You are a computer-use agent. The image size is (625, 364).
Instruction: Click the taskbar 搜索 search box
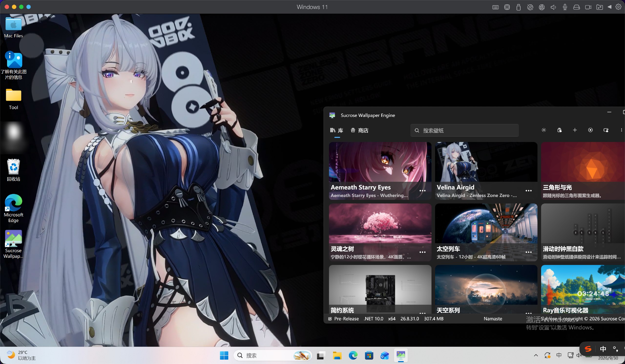pos(272,355)
